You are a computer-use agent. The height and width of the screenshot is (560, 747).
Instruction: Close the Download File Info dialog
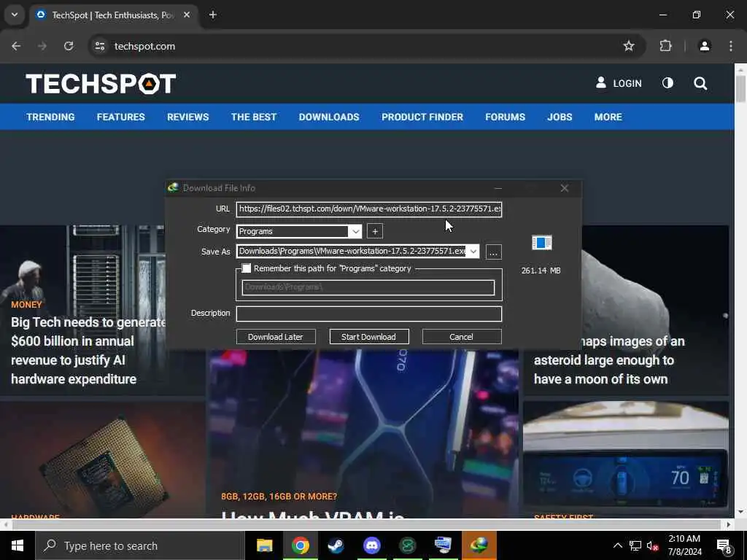565,189
